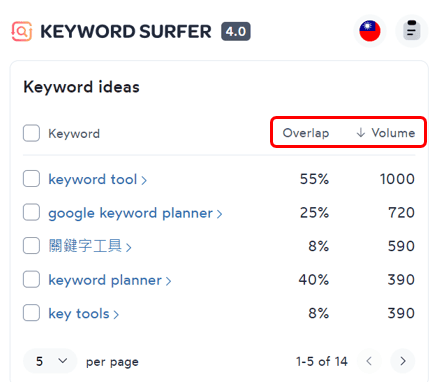Check the keyword tool row checkbox
This screenshot has height=382, width=435.
(31, 179)
